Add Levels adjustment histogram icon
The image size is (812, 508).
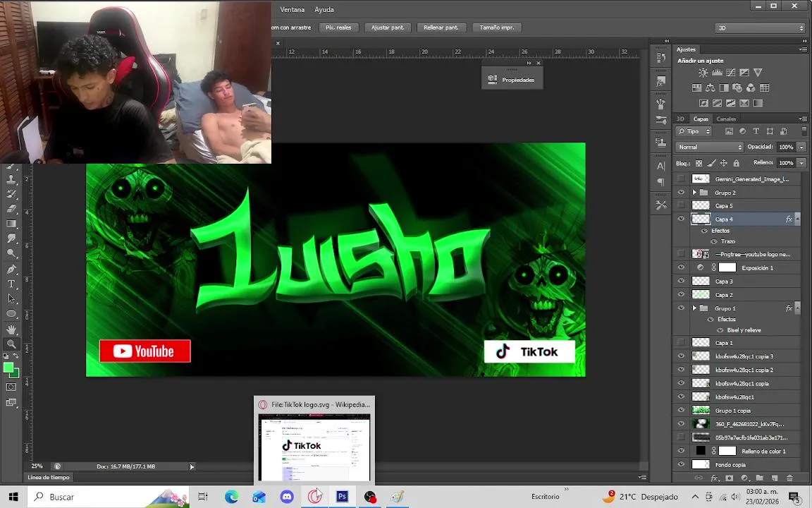(x=718, y=73)
